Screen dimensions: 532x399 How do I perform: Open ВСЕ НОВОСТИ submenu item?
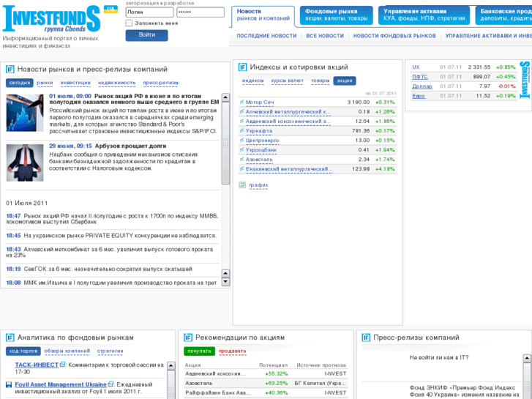[x=325, y=36]
